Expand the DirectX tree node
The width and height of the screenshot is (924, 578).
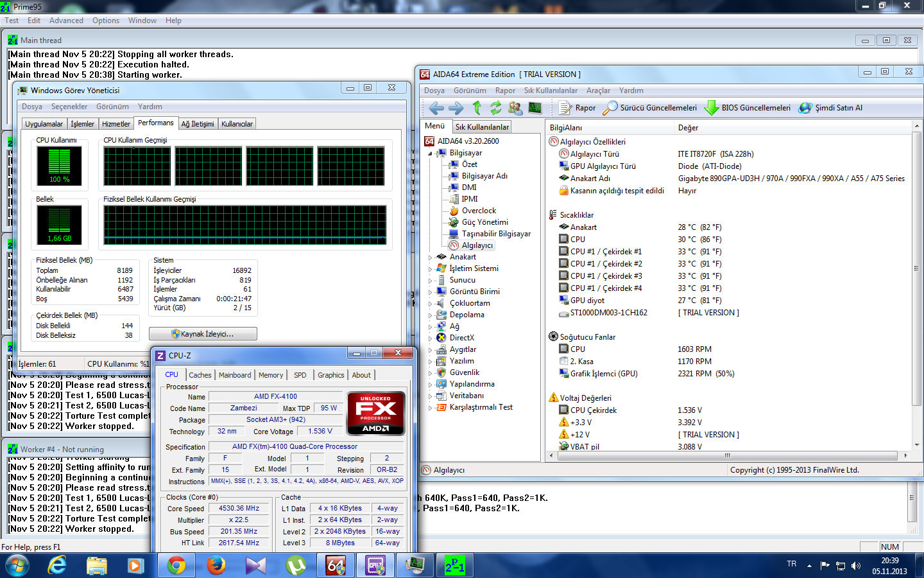[431, 338]
